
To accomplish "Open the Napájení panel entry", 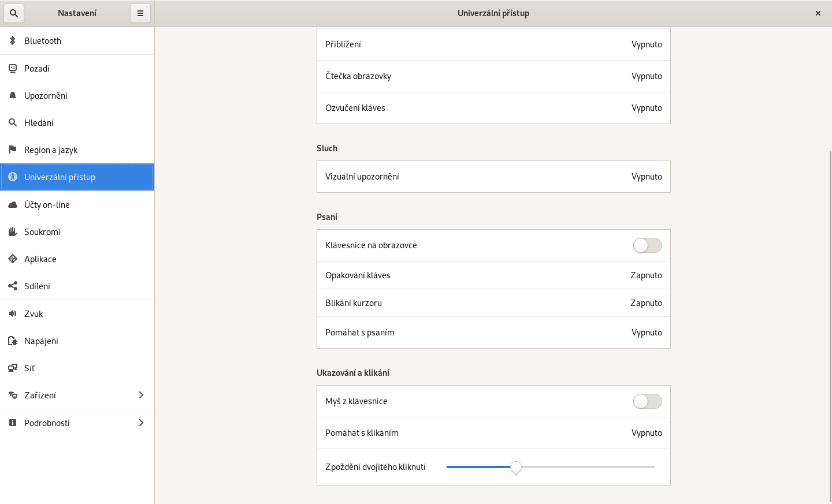I will (41, 341).
